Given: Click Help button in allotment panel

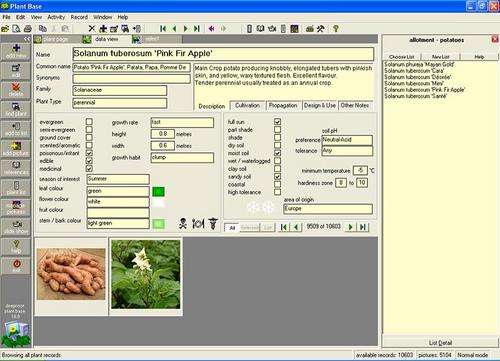Looking at the screenshot, I should click(479, 57).
